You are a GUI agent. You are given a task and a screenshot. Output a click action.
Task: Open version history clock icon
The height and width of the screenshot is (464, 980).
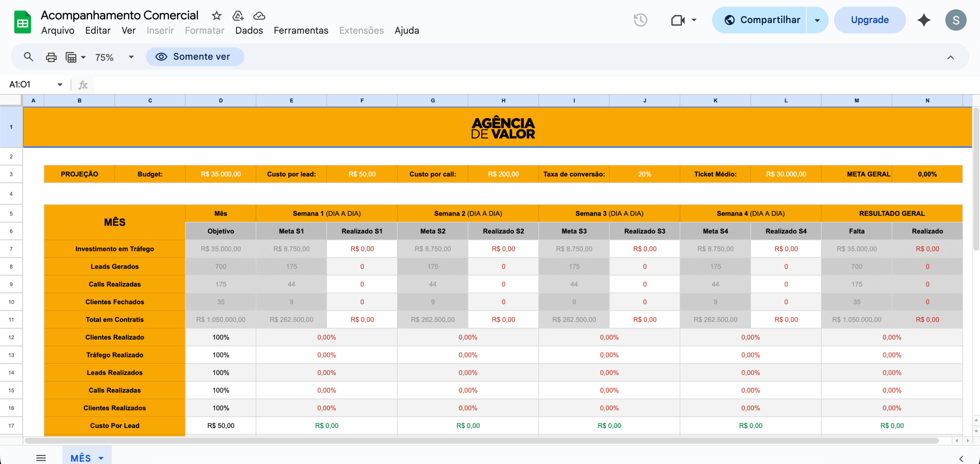[640, 20]
